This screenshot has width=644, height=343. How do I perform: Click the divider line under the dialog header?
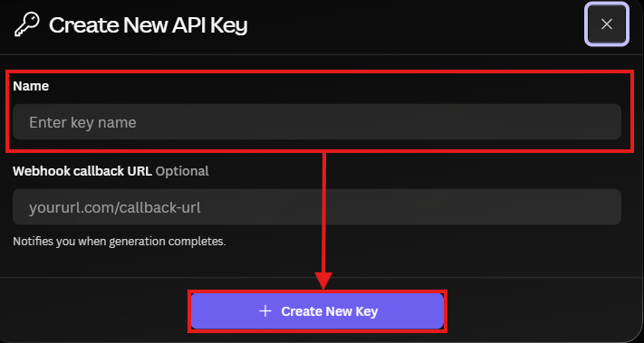click(322, 54)
